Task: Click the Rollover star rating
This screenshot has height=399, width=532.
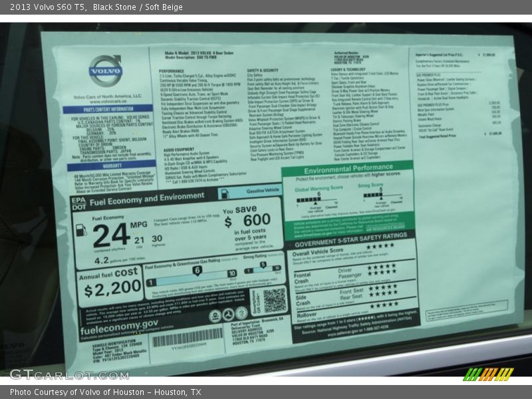Action: (x=384, y=305)
